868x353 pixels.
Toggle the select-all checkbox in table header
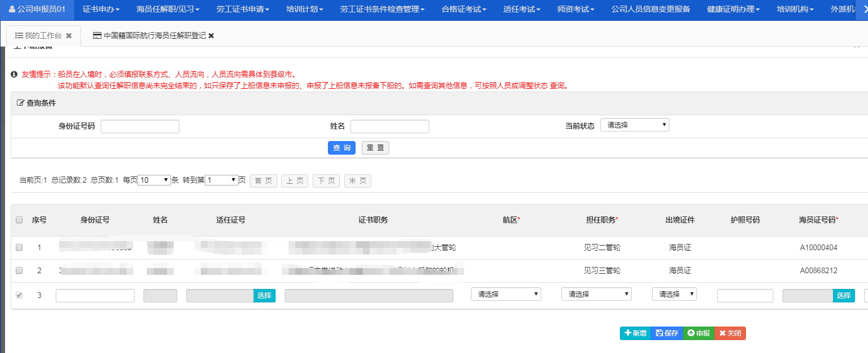[19, 220]
